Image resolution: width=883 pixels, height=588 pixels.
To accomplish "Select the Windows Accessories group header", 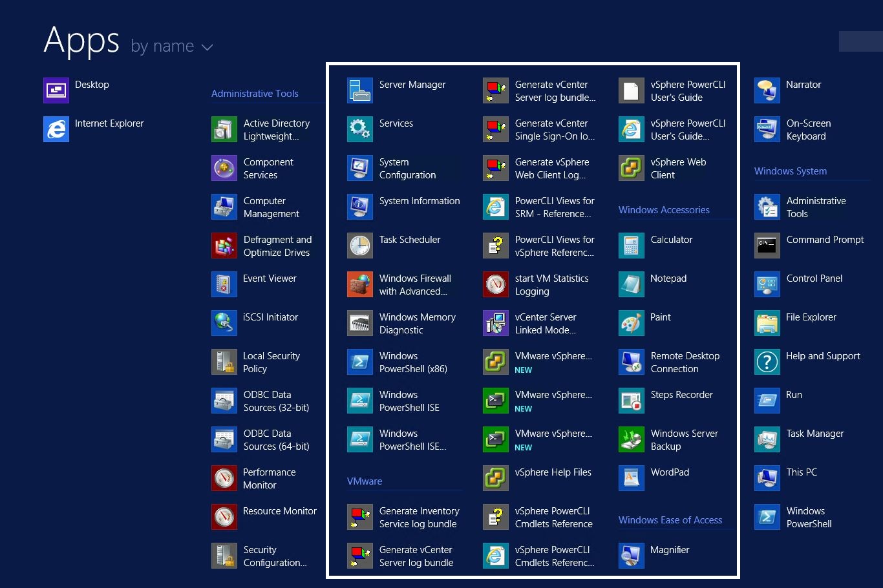I will (664, 210).
